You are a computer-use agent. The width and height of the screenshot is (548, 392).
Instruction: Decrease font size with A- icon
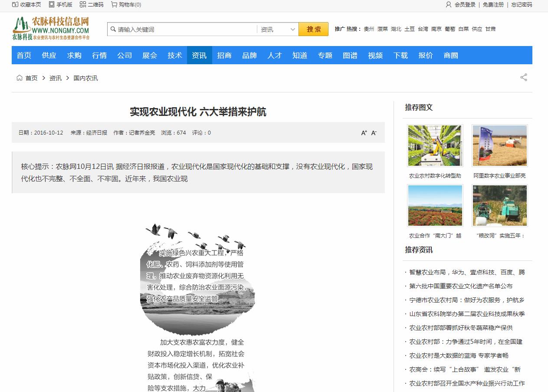pyautogui.click(x=374, y=133)
